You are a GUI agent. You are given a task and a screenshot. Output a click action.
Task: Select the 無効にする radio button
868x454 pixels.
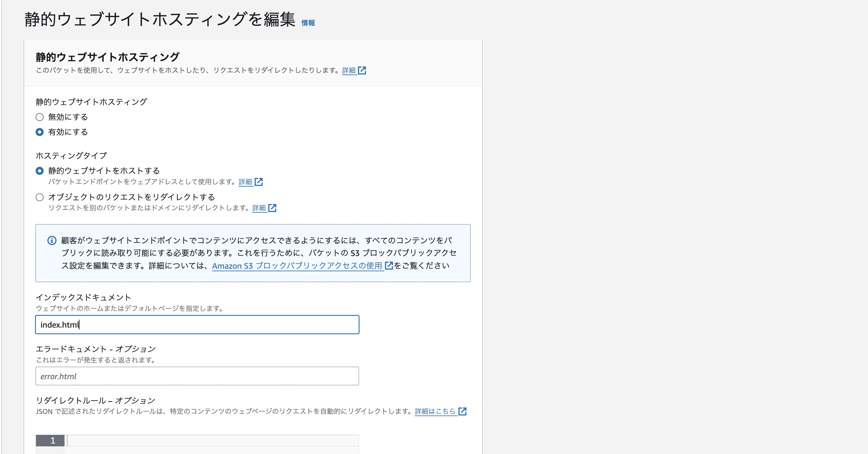pos(39,117)
